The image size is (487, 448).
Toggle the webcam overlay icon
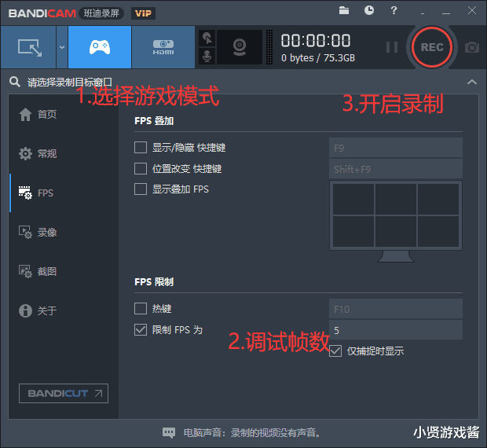click(240, 47)
